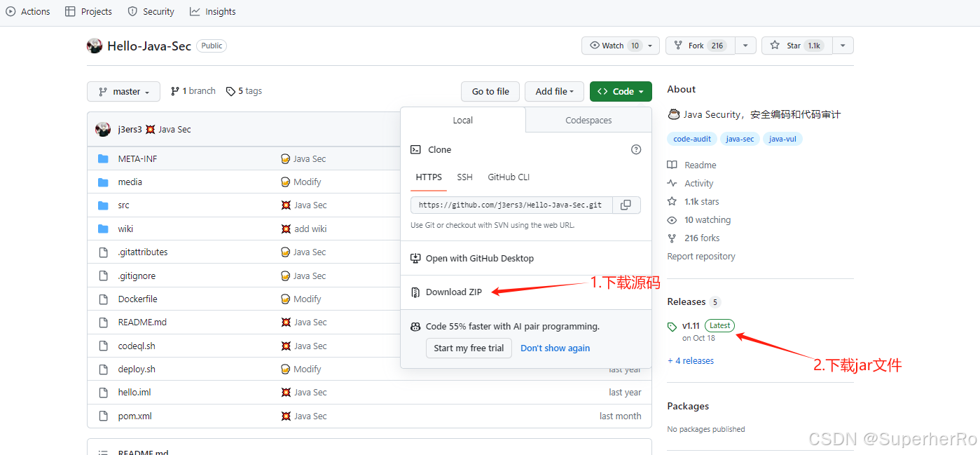
Task: Open the pom.xml file
Action: (x=134, y=416)
